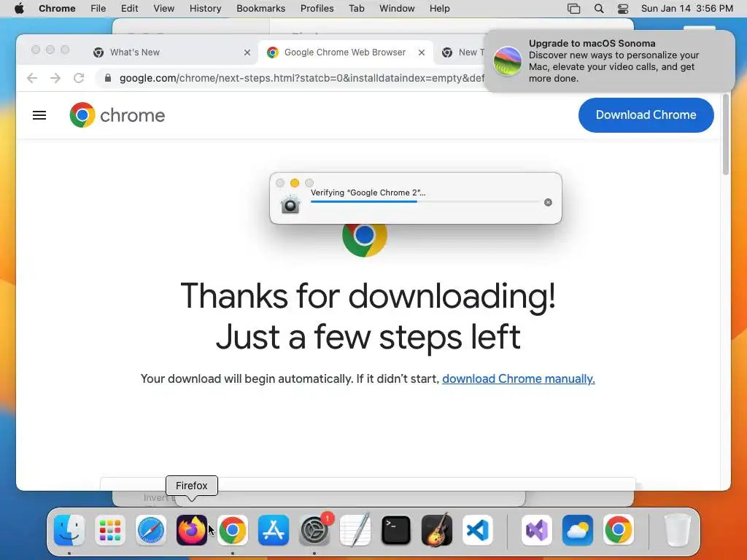The width and height of the screenshot is (747, 560).
Task: Close the What's New tab
Action: [247, 52]
